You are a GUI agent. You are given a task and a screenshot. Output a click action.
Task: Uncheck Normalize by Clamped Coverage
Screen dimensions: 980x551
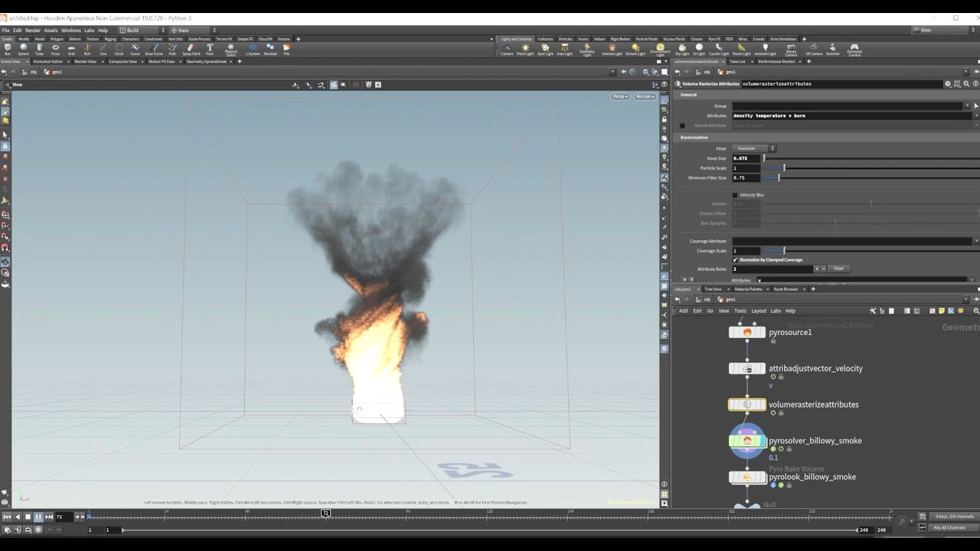click(736, 260)
